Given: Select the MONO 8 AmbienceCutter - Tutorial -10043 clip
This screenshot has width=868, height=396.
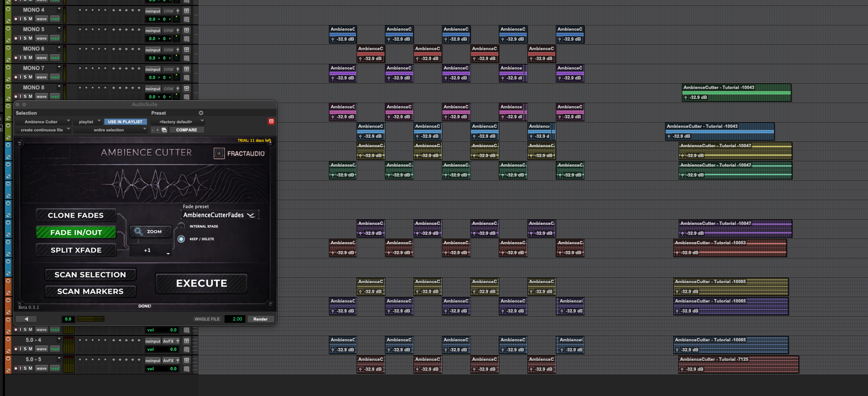Looking at the screenshot, I should click(737, 93).
